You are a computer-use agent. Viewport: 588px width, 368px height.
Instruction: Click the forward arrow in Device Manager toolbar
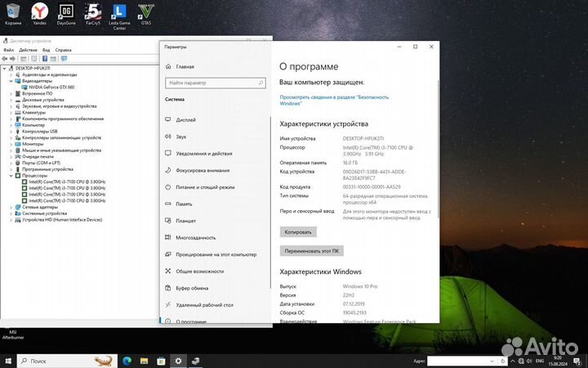coord(12,59)
